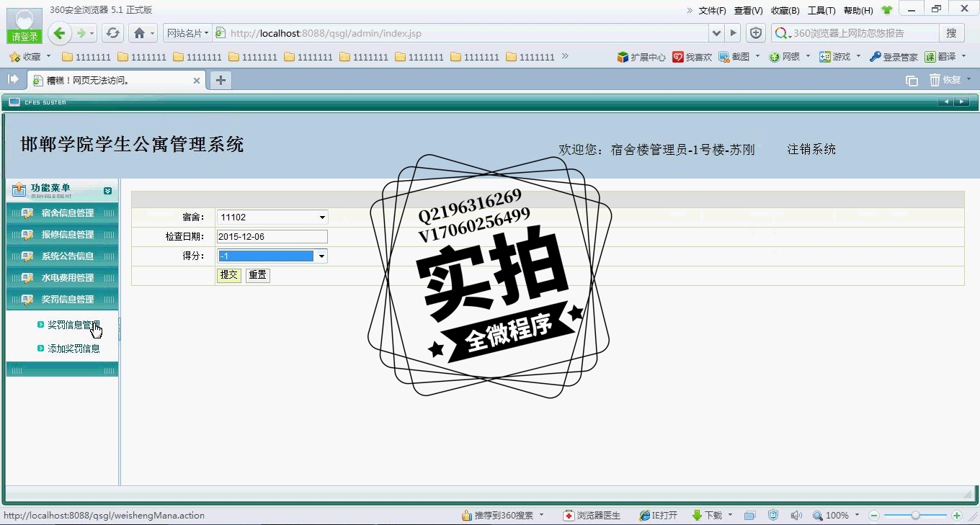Viewport: 980px width, 525px height.
Task: Click the address bar URL field
Action: [x=461, y=33]
